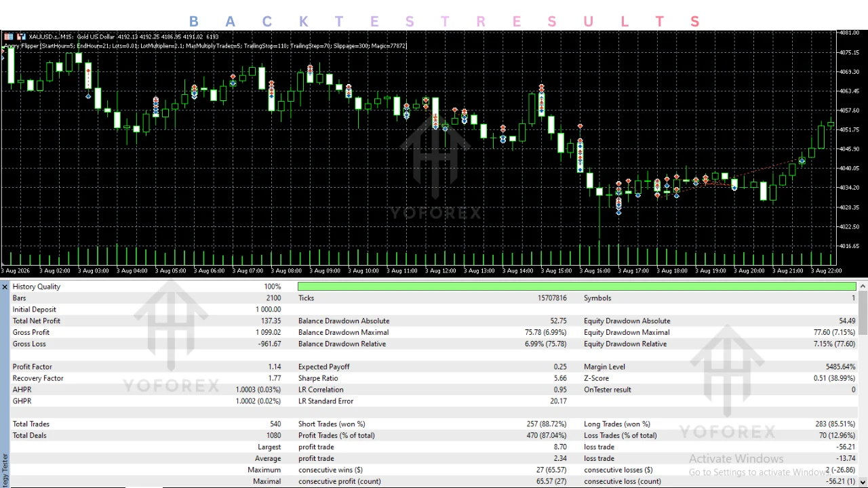Select the consecutive wins ($) label
This screenshot has width=868, height=488.
tap(330, 471)
